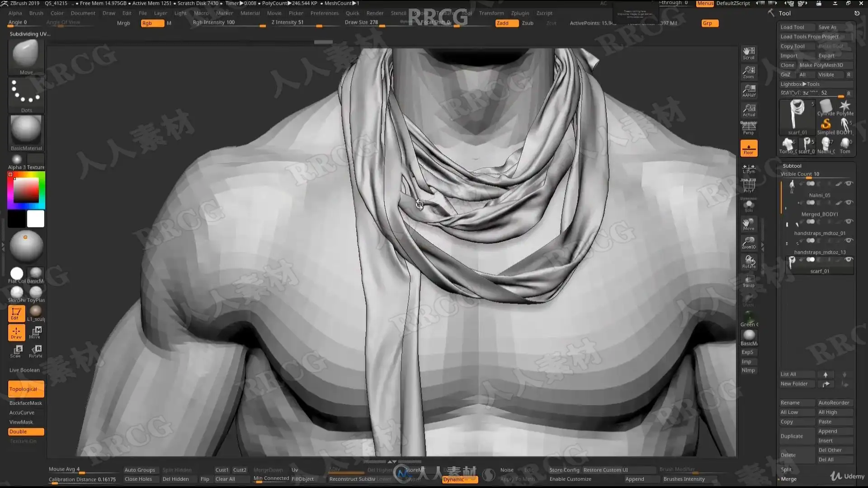Toggle the Floor grid icon
This screenshot has height=488, width=868.
click(749, 148)
